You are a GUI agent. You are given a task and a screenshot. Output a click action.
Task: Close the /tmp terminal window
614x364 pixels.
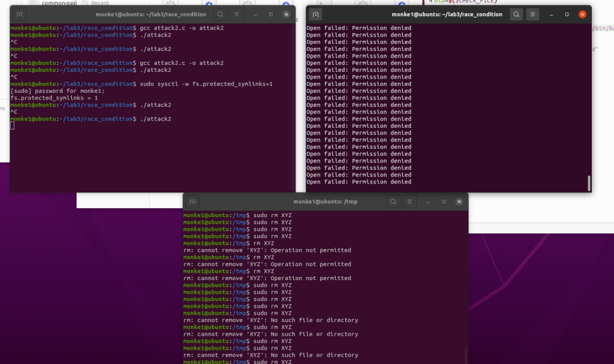459,201
